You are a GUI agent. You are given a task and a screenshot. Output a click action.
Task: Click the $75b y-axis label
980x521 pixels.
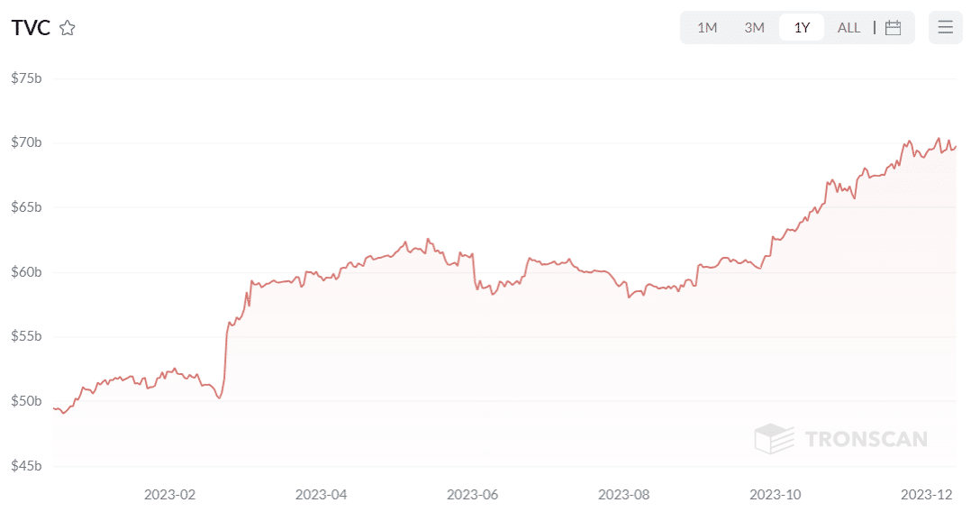pos(26,78)
